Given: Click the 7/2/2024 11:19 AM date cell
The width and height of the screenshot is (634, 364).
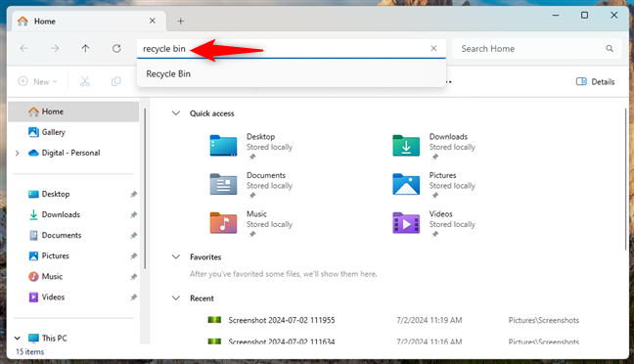Looking at the screenshot, I should coord(429,320).
